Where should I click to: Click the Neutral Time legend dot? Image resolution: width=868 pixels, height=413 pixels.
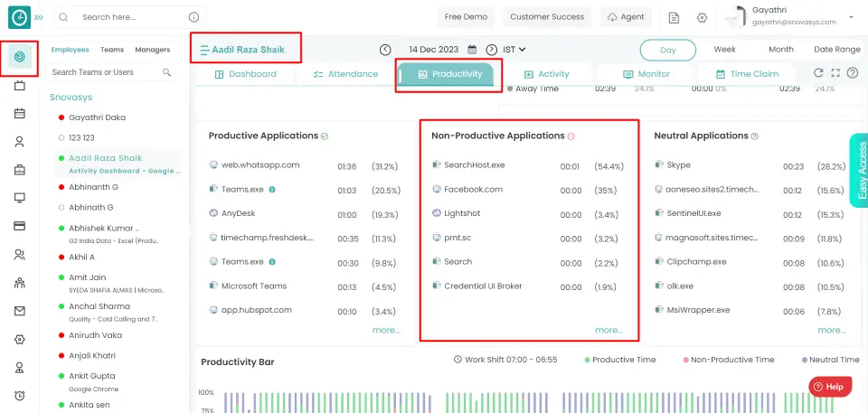tap(804, 360)
